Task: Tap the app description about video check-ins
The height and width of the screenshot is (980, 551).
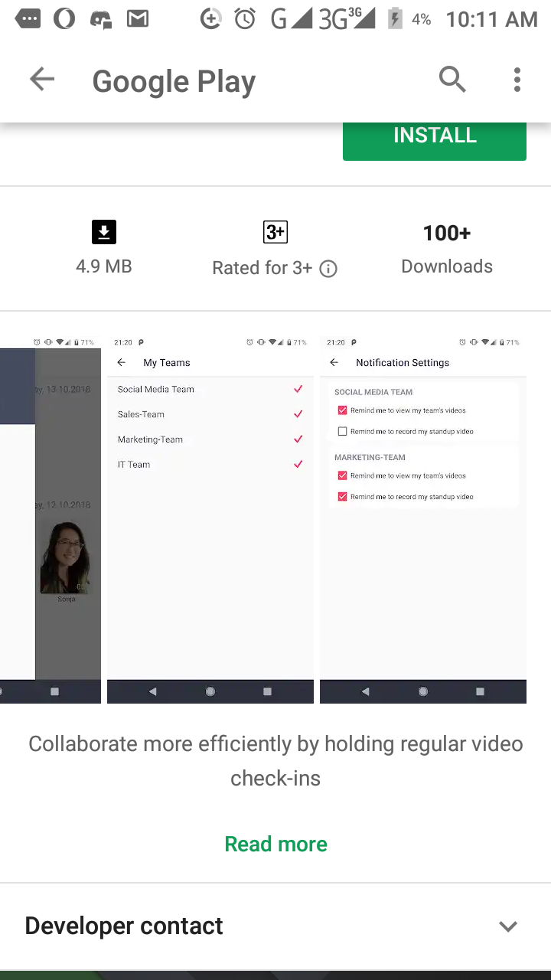Action: [275, 761]
